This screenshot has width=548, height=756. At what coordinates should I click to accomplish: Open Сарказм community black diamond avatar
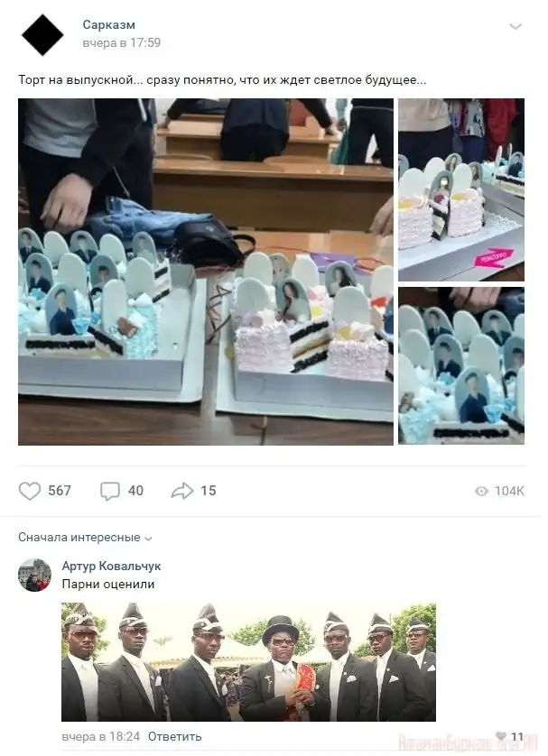(42, 34)
